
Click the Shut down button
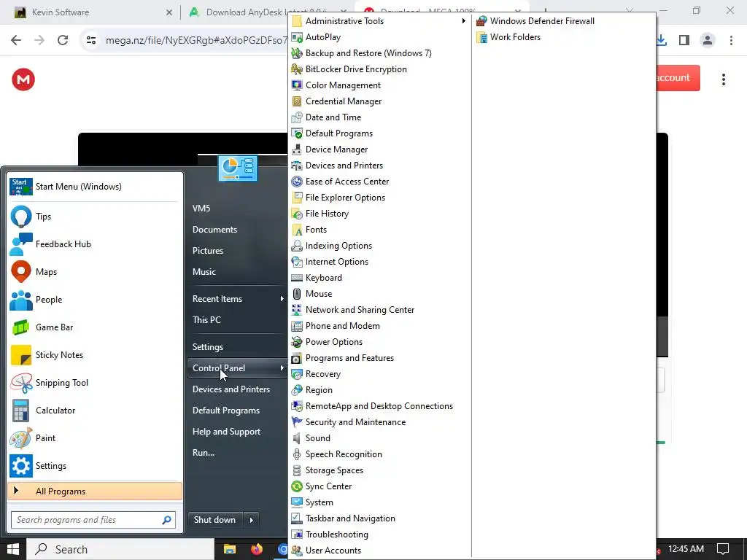[215, 520]
